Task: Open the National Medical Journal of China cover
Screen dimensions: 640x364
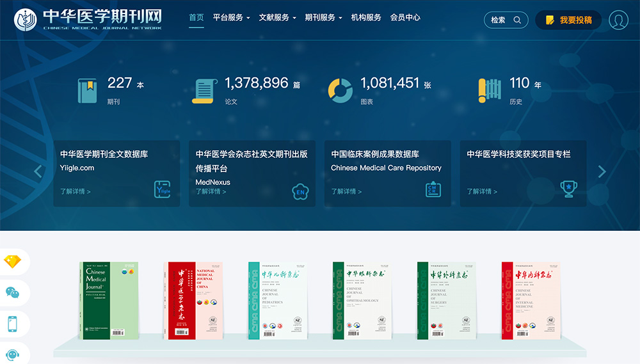Action: pos(193,301)
